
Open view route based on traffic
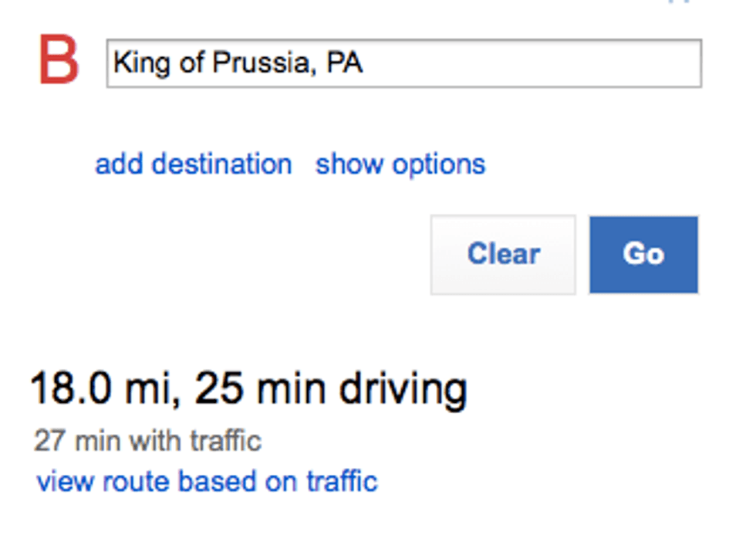[208, 482]
